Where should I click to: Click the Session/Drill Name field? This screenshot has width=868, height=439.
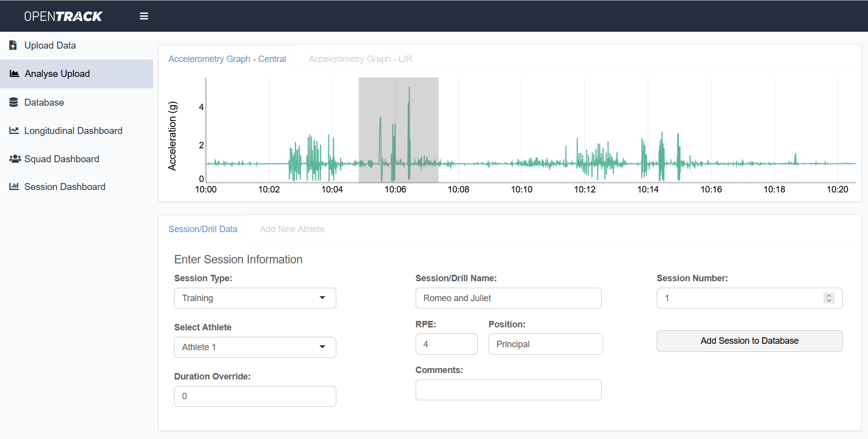[x=508, y=298]
